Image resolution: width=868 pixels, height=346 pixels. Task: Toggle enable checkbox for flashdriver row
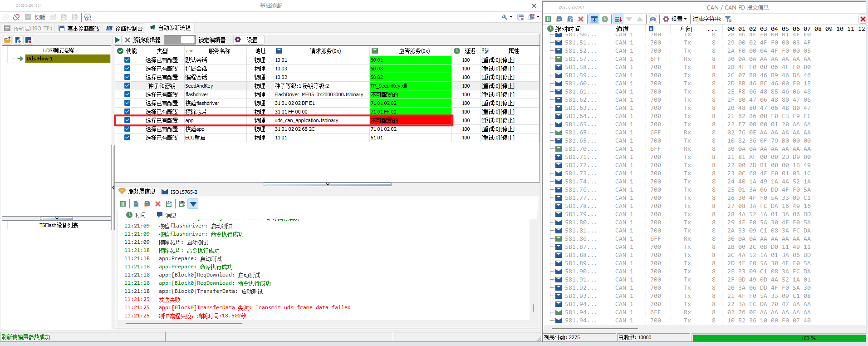[127, 94]
